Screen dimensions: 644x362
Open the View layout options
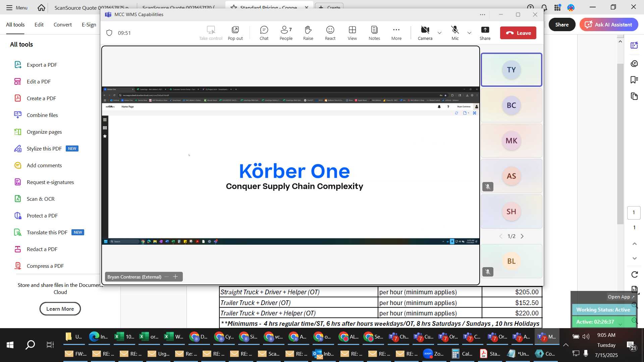click(x=352, y=33)
